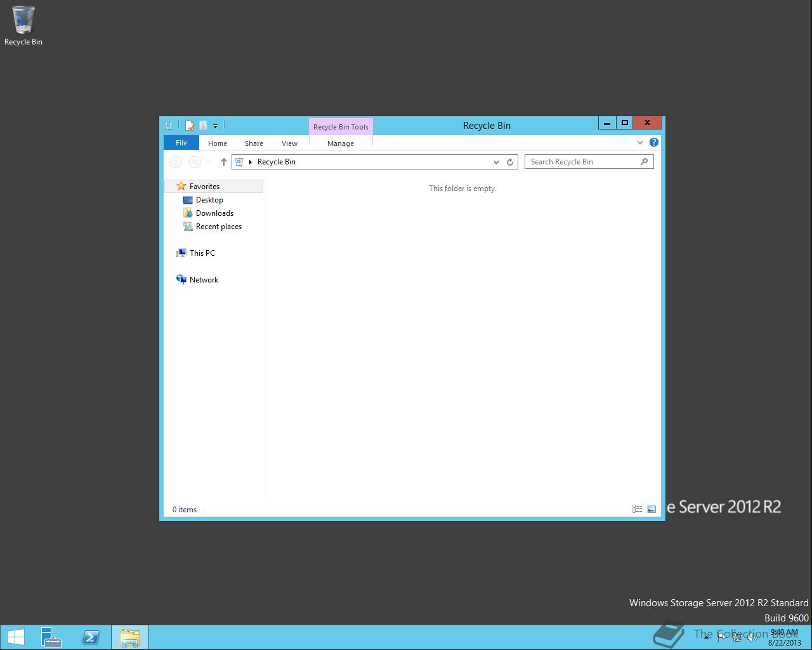Open the address bar previous locations dropdown
Screen dimensions: 812x650
click(496, 162)
